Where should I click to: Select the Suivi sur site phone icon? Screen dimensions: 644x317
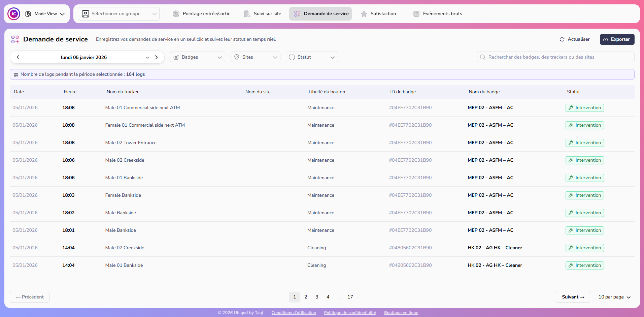pos(247,13)
